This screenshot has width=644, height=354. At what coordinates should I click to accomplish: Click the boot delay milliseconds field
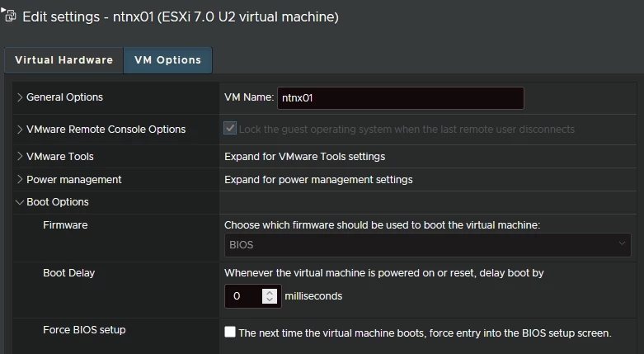point(243,296)
